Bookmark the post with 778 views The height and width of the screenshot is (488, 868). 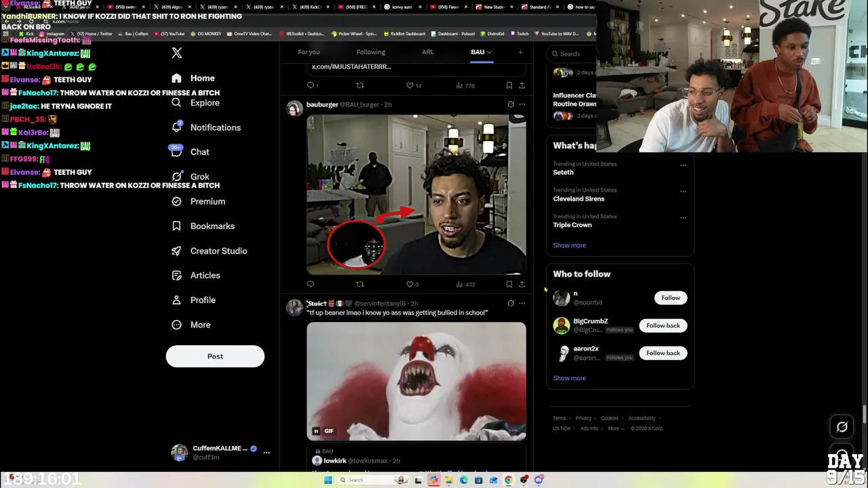[509, 85]
